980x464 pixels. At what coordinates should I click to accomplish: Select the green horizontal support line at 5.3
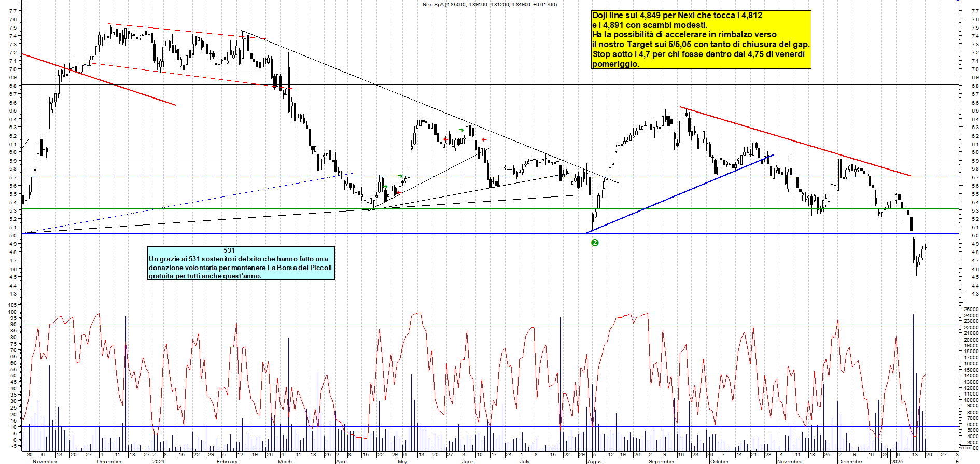click(x=490, y=209)
